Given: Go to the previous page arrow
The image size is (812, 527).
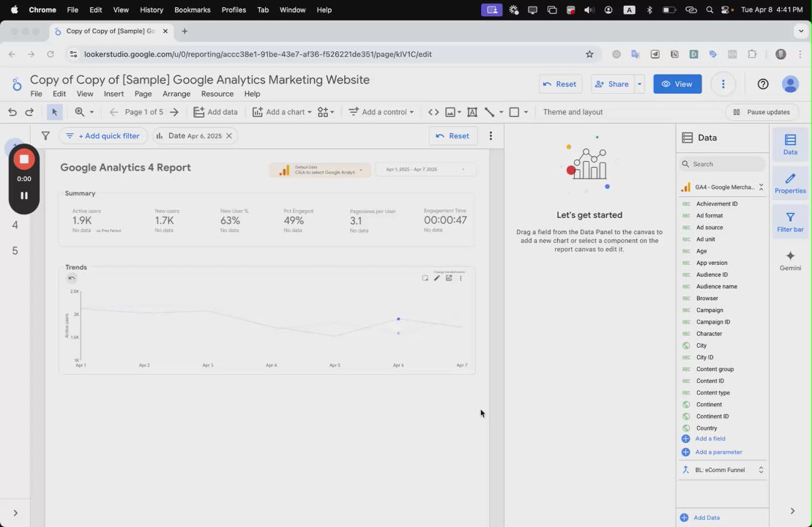Looking at the screenshot, I should [x=114, y=112].
